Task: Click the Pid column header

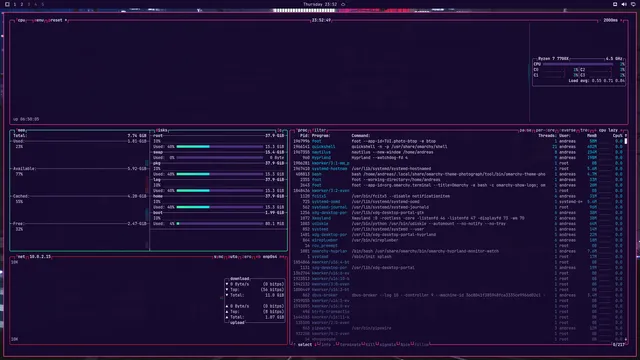Action: coord(304,136)
